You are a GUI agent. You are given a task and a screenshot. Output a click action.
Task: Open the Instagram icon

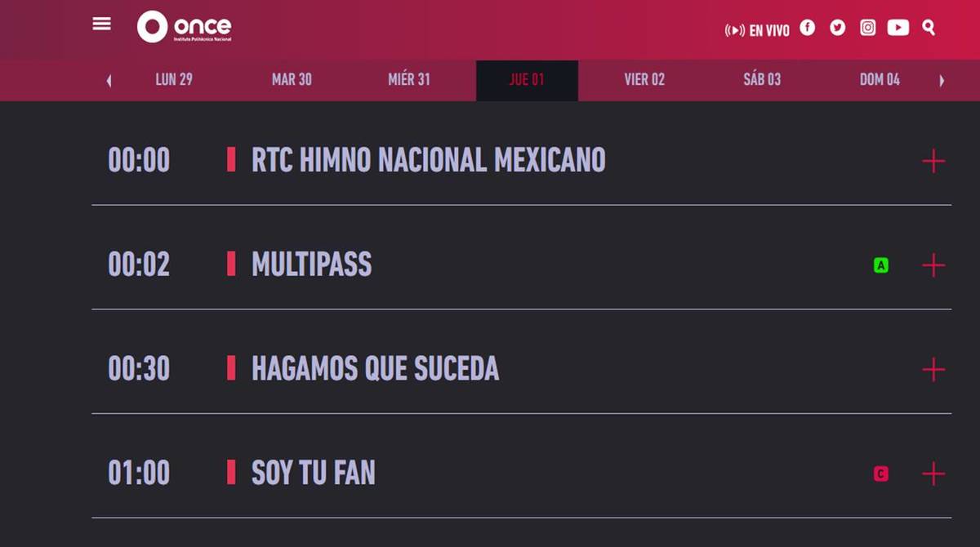point(868,28)
